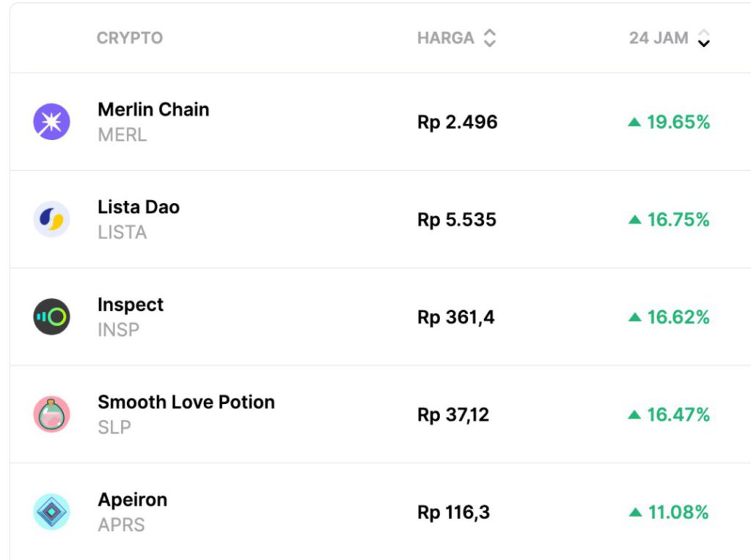751x560 pixels.
Task: Click the green up-arrow beside 19.65%
Action: (635, 122)
